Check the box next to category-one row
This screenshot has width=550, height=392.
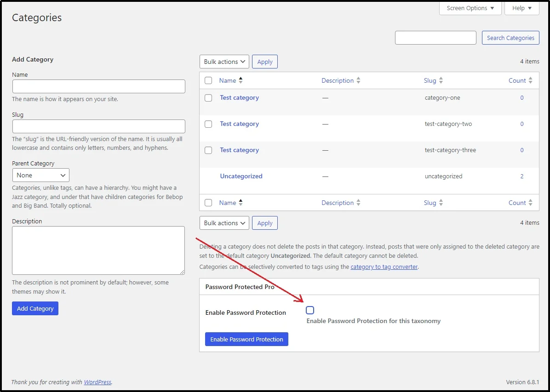pyautogui.click(x=208, y=97)
